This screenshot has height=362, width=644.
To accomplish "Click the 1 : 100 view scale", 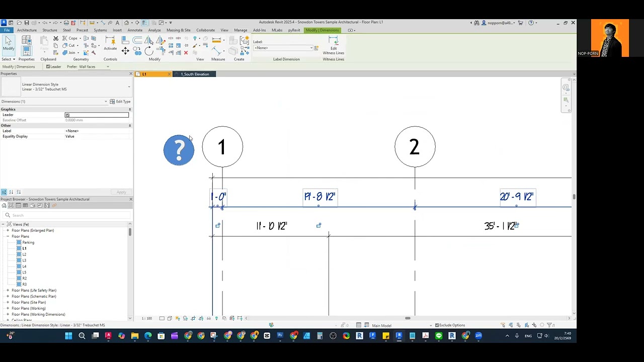I will (x=146, y=318).
